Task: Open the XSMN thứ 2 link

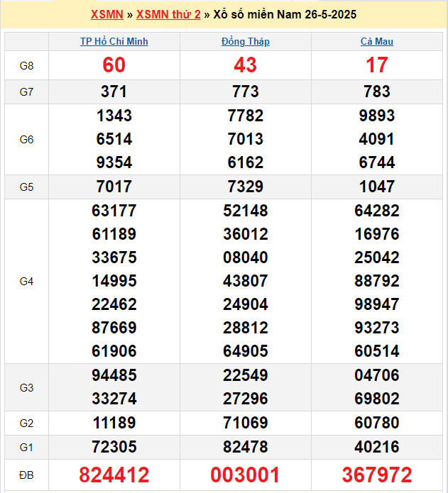Action: coord(168,14)
